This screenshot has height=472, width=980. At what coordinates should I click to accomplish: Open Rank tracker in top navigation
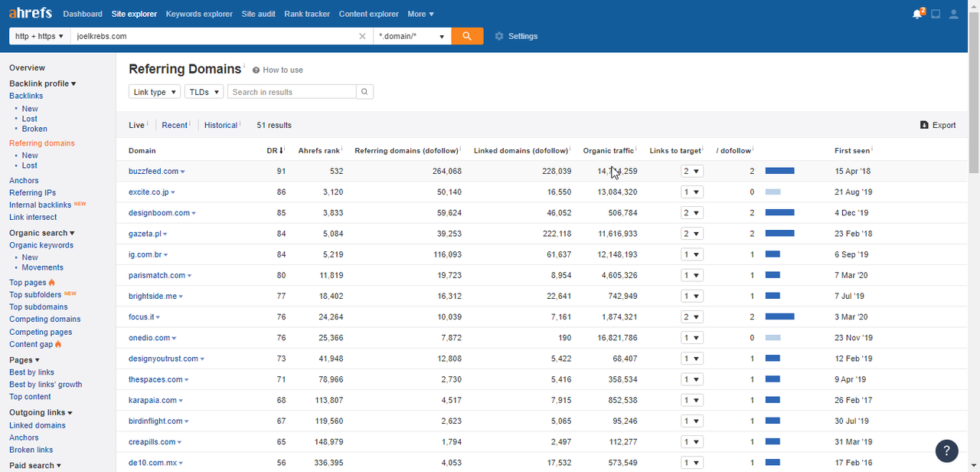click(307, 14)
